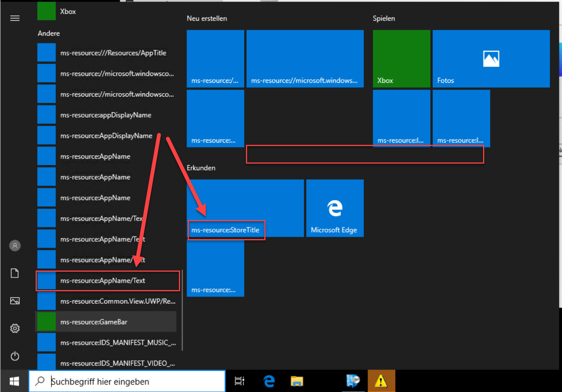Open the 'ms-resource:StoreTitle' tile
Screen dimensions: 562x392
(x=245, y=208)
